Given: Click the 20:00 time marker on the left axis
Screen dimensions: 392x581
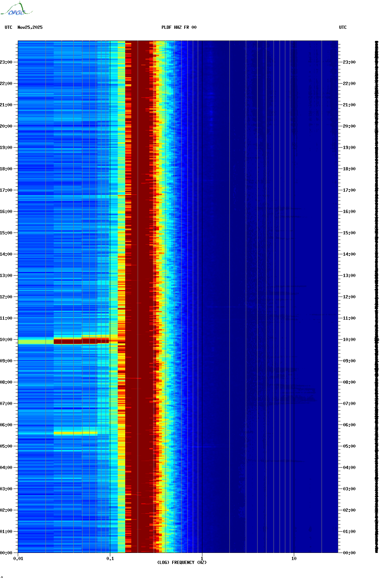Looking at the screenshot, I should [x=6, y=126].
